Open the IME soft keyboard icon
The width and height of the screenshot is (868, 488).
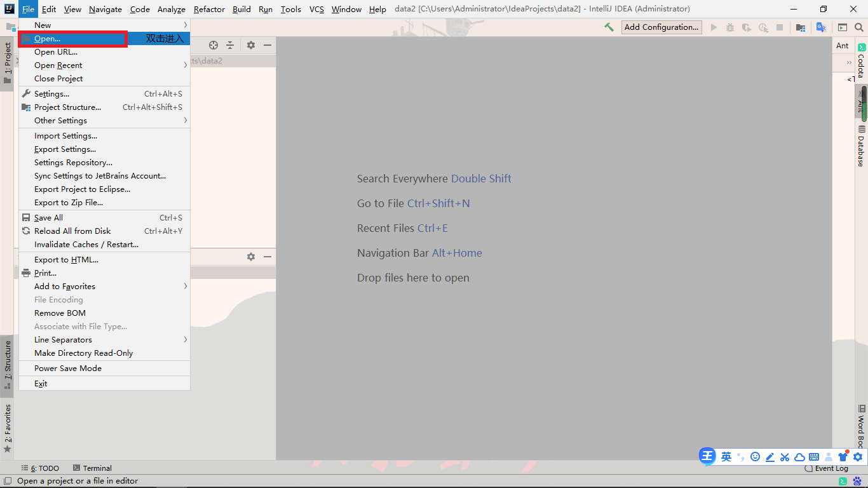coord(814,457)
